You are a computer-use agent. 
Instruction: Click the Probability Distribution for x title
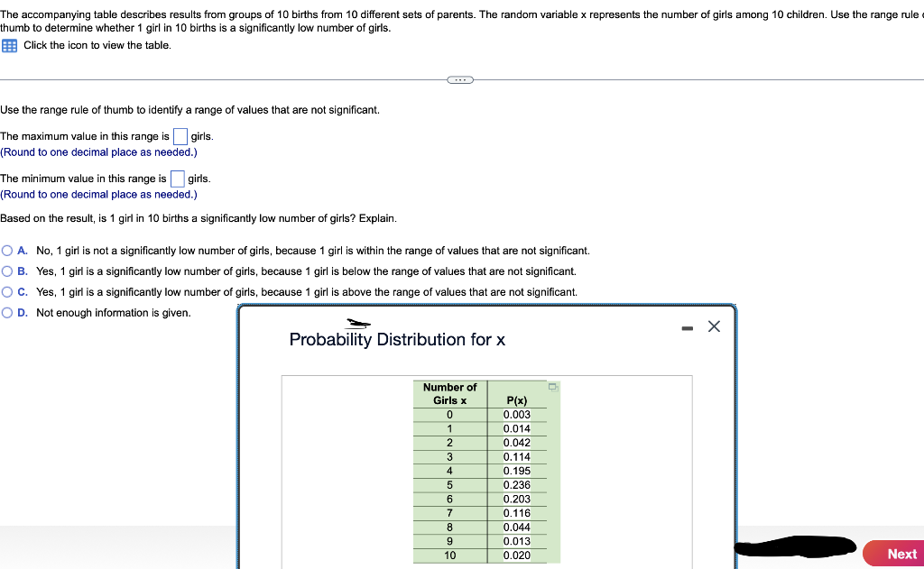[x=397, y=340]
